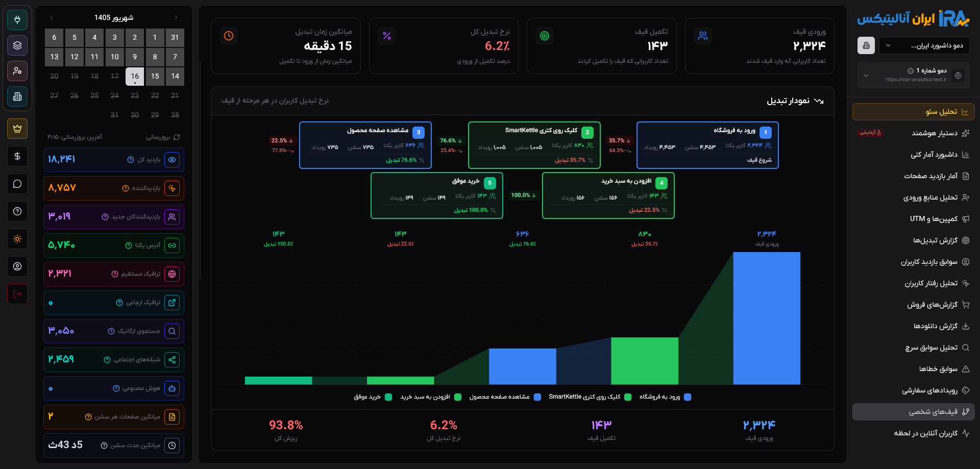
Task: Click the clock icon on میانگین زمان تبدیل card
Action: point(229,36)
